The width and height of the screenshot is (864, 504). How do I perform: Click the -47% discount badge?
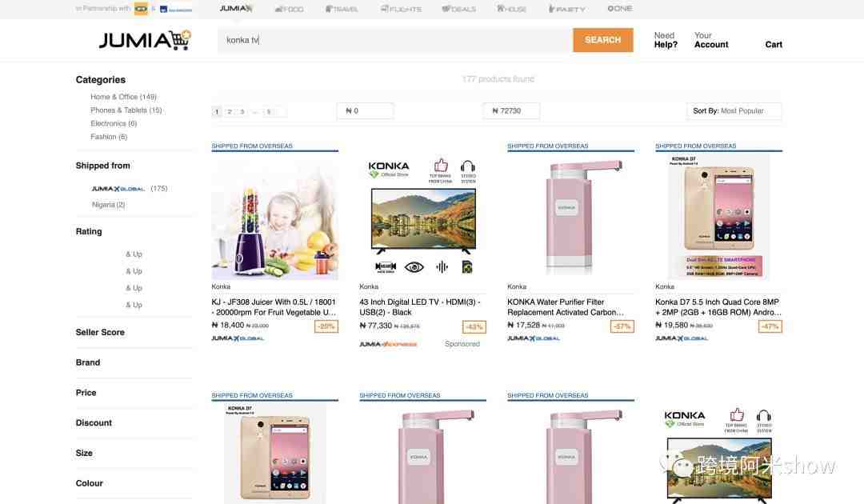coord(770,326)
